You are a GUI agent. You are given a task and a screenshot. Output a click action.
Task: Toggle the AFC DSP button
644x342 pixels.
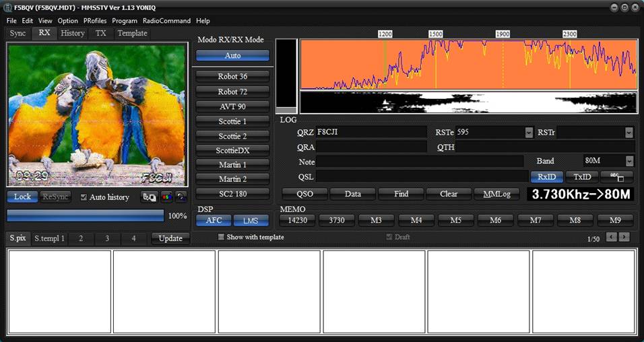214,220
